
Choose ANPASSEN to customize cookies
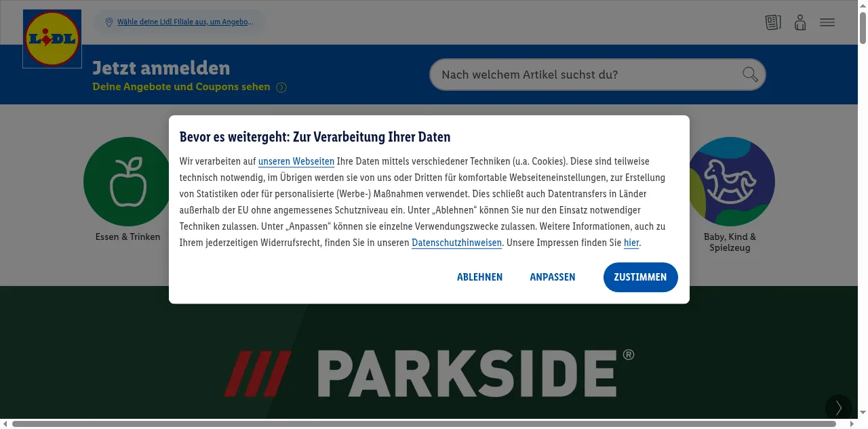tap(553, 277)
